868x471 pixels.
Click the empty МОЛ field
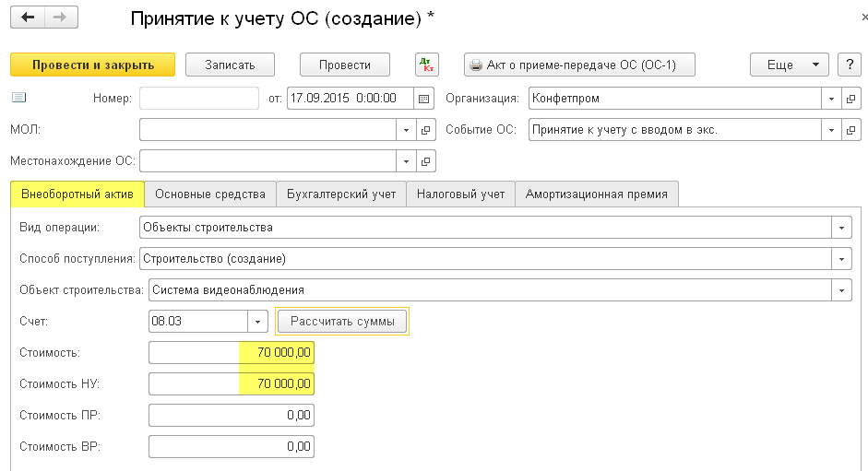click(x=268, y=130)
